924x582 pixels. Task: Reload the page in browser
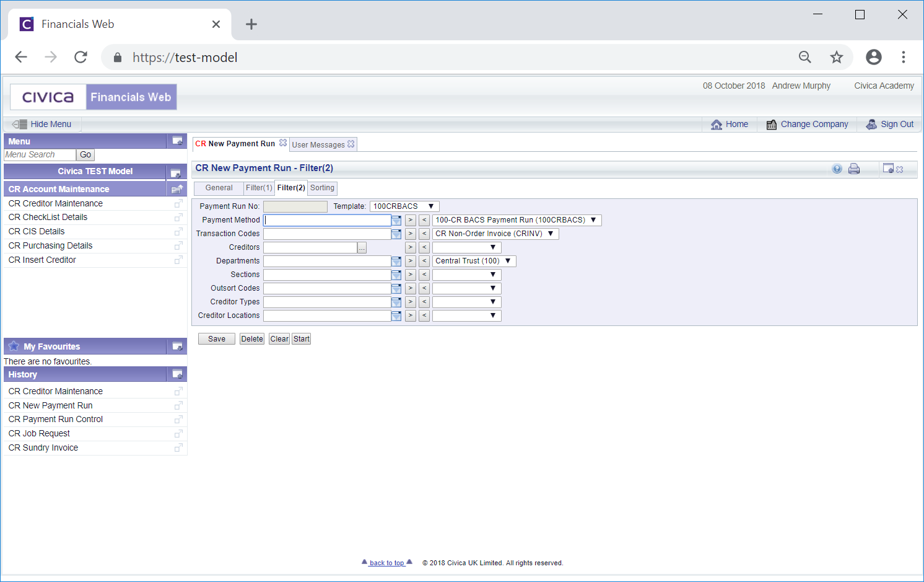click(81, 57)
